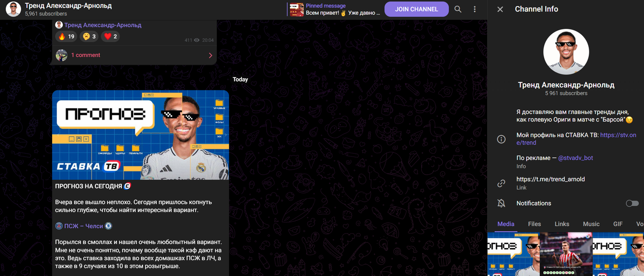This screenshot has height=276, width=644.
Task: Click the channel description about главные тренды дня
Action: click(x=575, y=116)
